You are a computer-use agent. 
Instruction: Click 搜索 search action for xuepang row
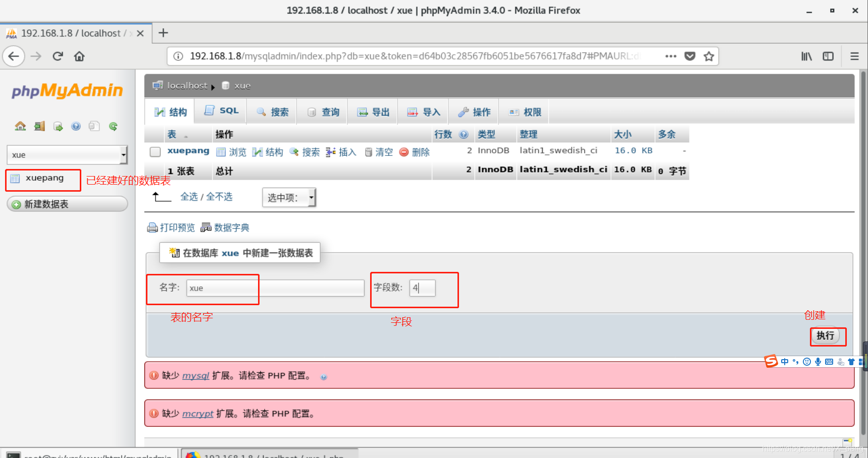click(x=304, y=152)
